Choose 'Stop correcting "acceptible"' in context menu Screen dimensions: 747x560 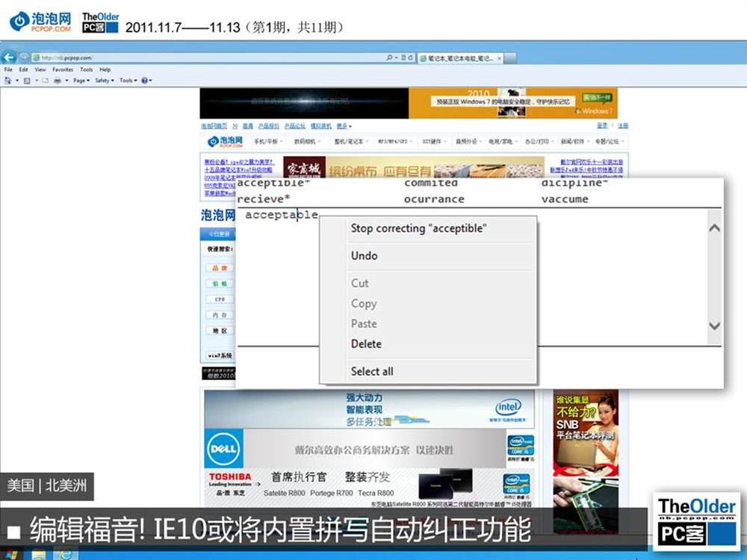coord(418,228)
